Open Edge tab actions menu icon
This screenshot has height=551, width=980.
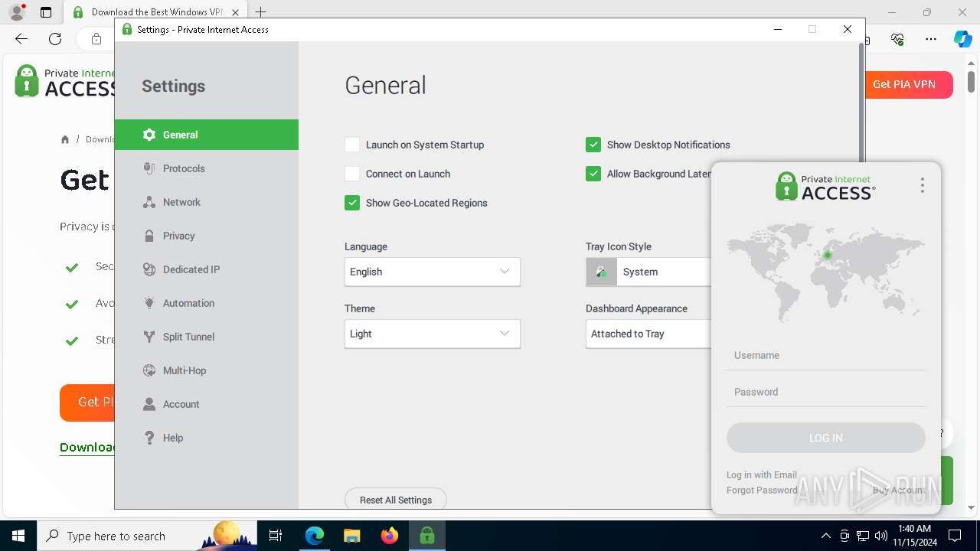click(x=46, y=12)
